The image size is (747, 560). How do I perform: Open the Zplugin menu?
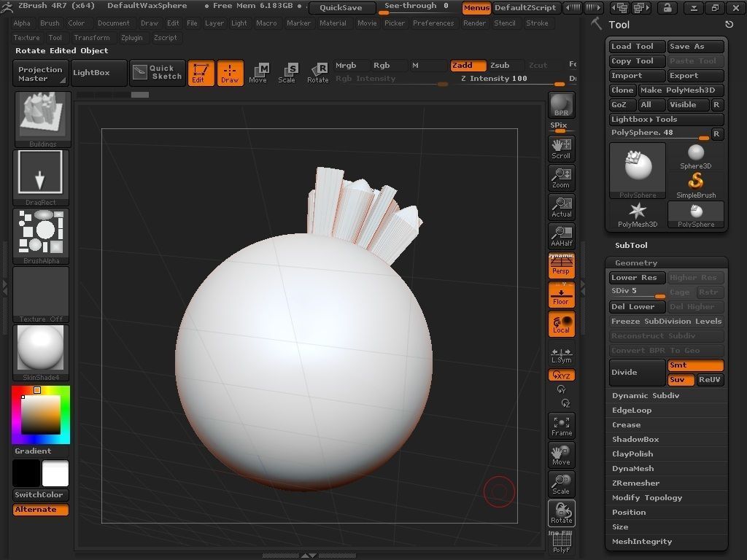[x=131, y=38]
